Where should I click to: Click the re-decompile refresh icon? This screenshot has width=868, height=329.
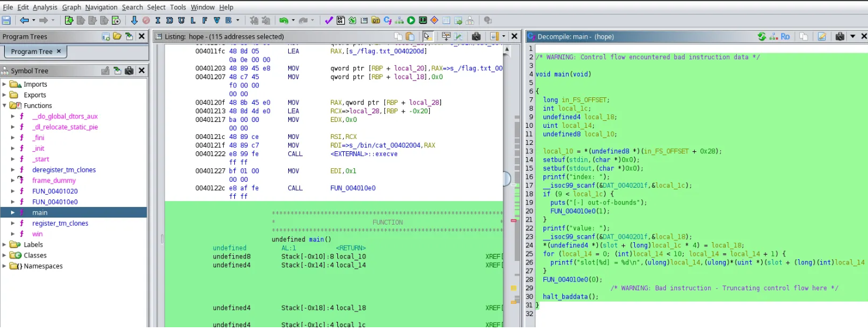(761, 36)
